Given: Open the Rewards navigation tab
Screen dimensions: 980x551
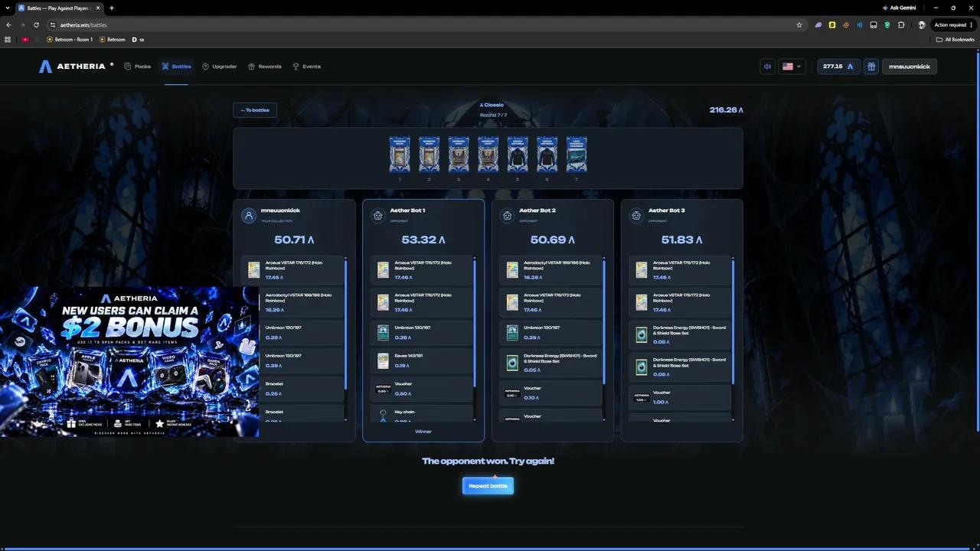Looking at the screenshot, I should tap(265, 67).
